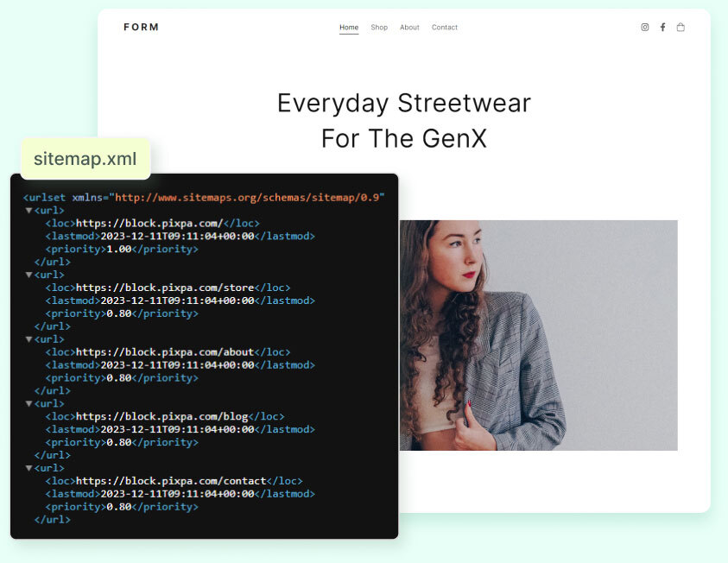Click the sitemap.xml label tag
Image resolution: width=728 pixels, height=563 pixels.
pos(85,159)
